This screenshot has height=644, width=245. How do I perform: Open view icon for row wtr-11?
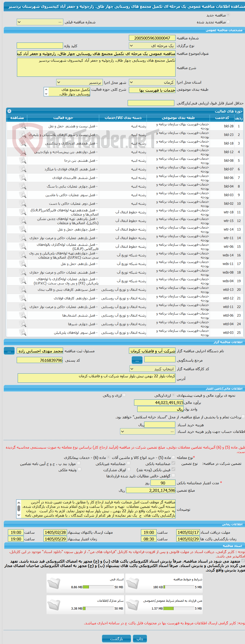click(23, 238)
